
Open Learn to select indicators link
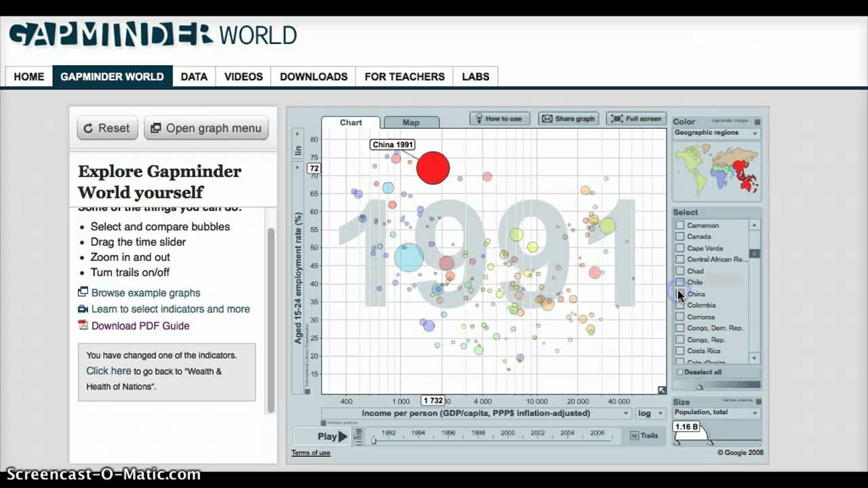171,309
